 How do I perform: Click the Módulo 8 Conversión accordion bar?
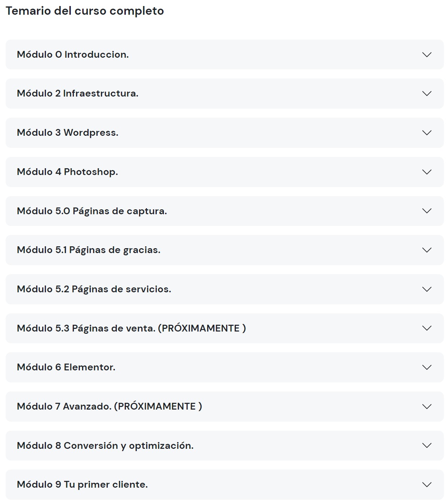(x=224, y=446)
